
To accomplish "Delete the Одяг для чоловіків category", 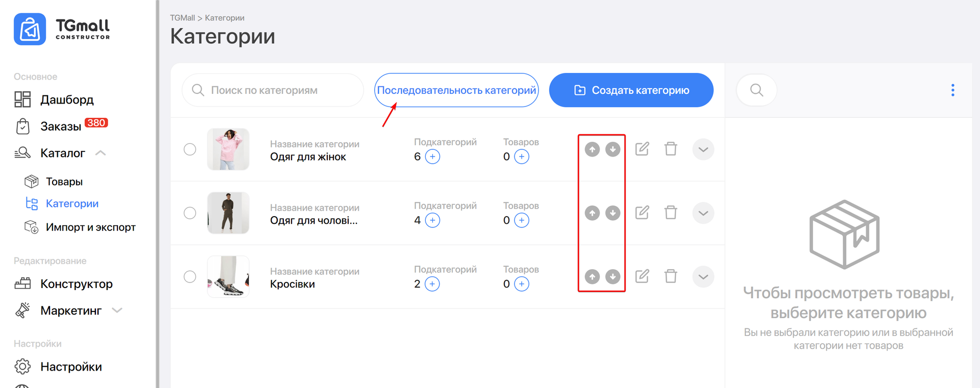I will click(x=671, y=213).
